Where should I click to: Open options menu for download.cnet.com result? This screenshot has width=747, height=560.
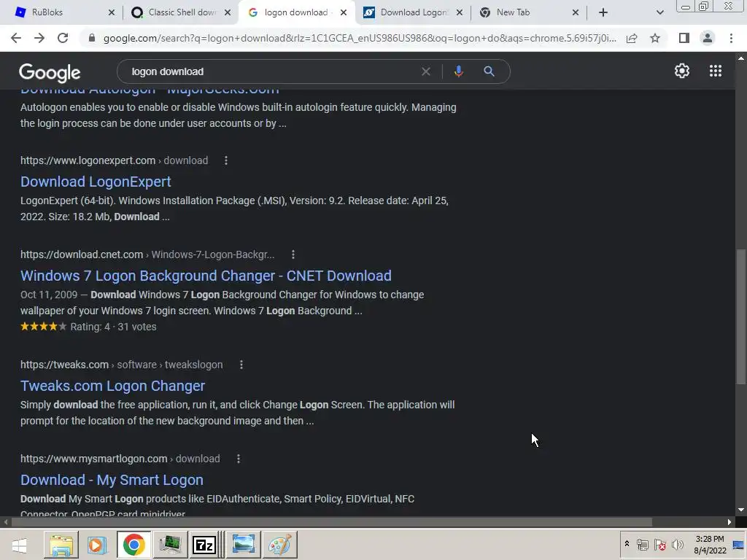[293, 254]
